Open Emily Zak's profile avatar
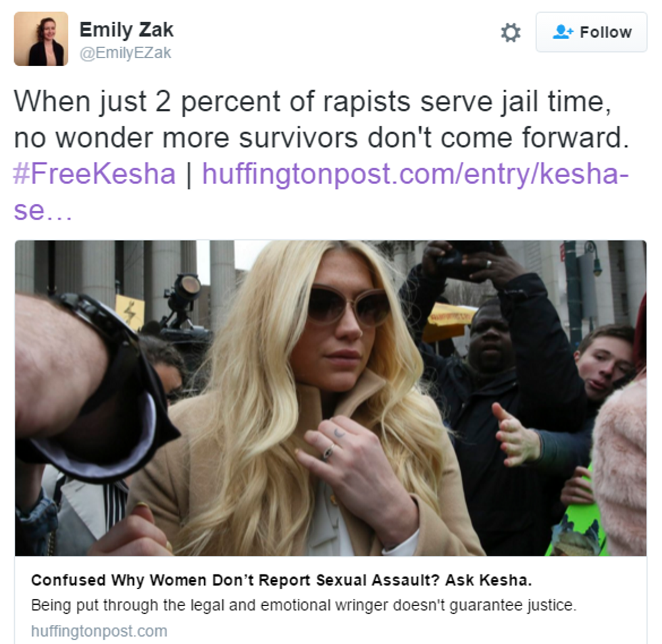The width and height of the screenshot is (662, 644). [x=41, y=39]
